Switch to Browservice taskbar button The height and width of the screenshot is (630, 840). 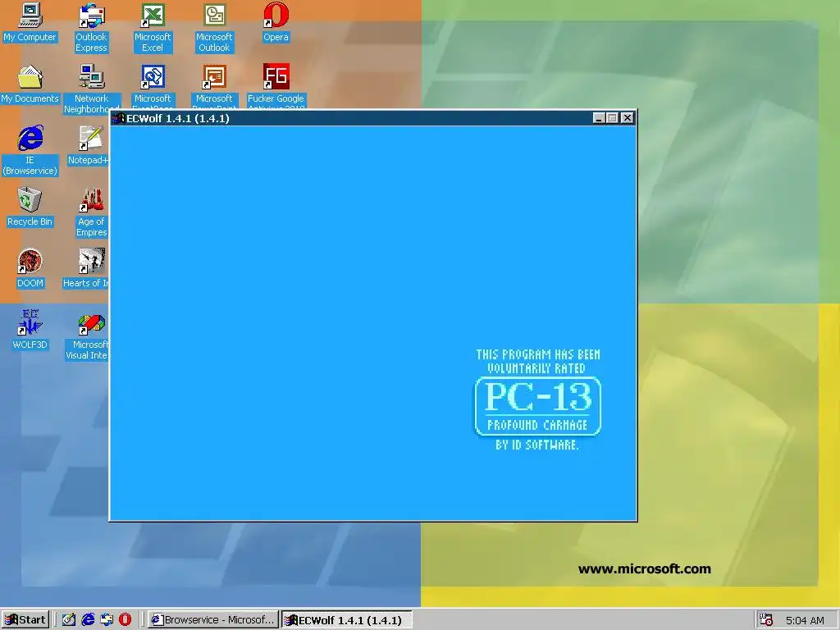213,620
